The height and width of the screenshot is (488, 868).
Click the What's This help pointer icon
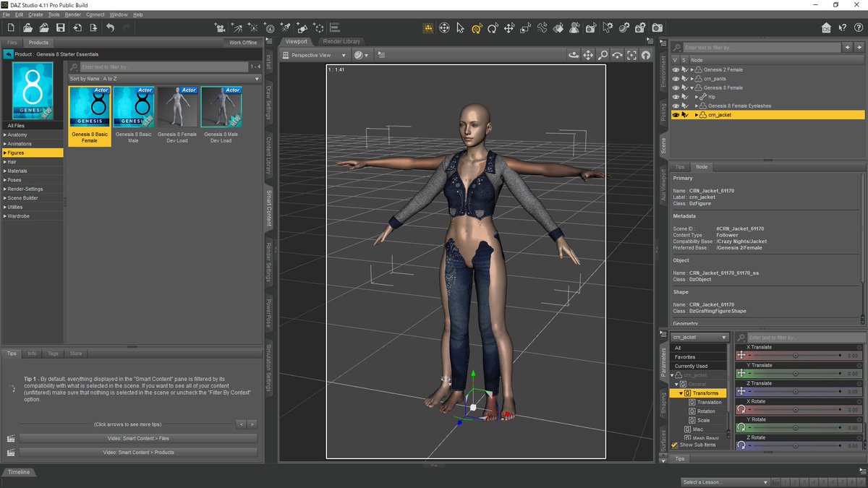tap(841, 27)
